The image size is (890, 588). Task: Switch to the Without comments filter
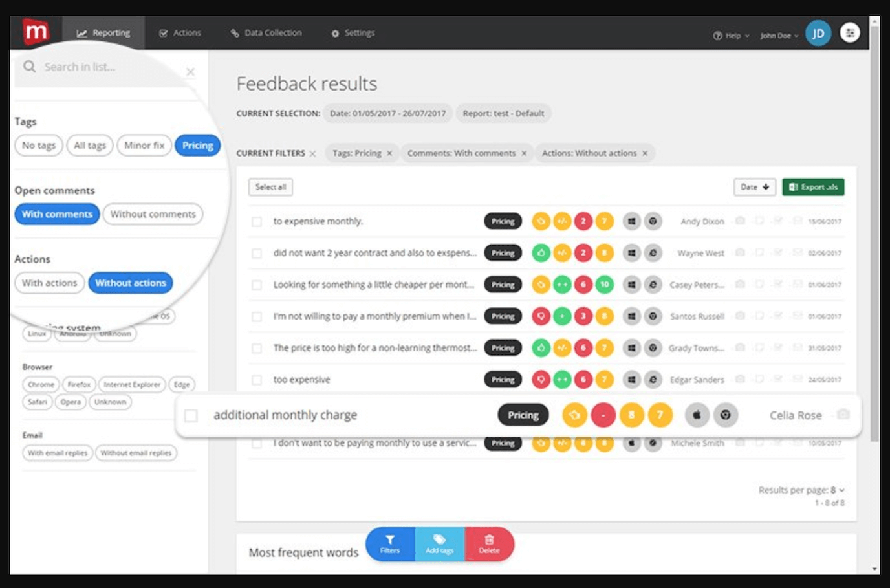coord(153,214)
